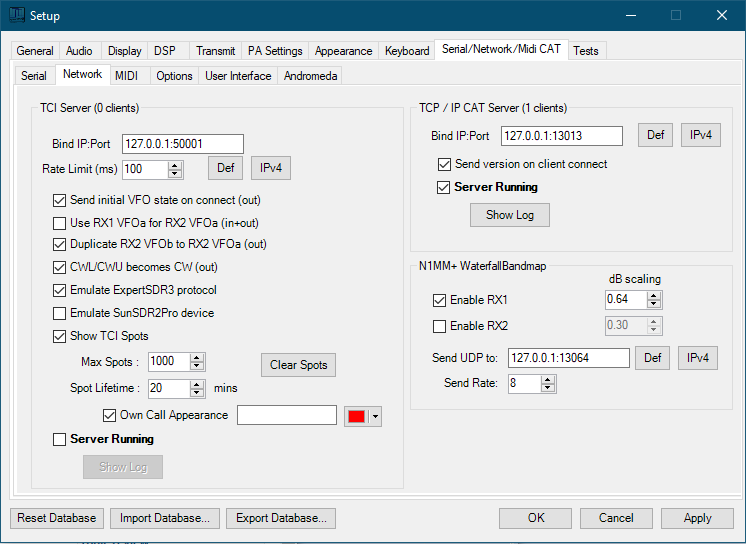Open the General tab
Image resolution: width=746 pixels, height=544 pixels.
tap(35, 51)
